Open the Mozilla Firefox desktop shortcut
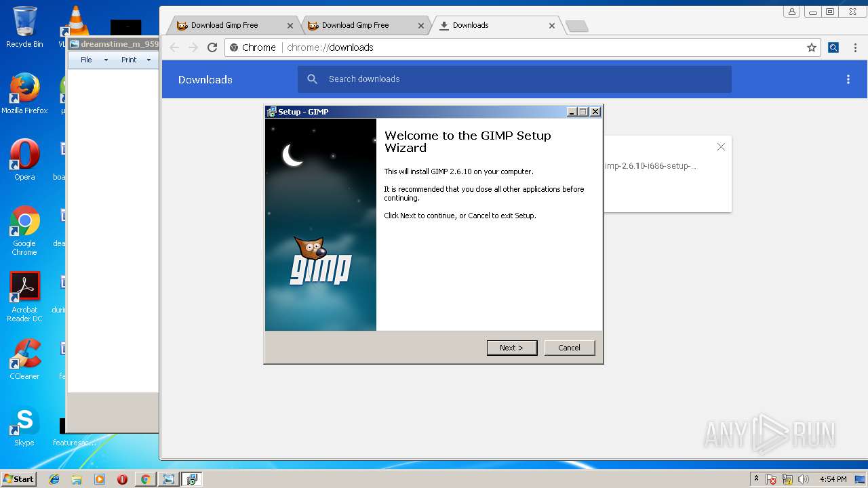This screenshot has height=488, width=868. [x=24, y=94]
